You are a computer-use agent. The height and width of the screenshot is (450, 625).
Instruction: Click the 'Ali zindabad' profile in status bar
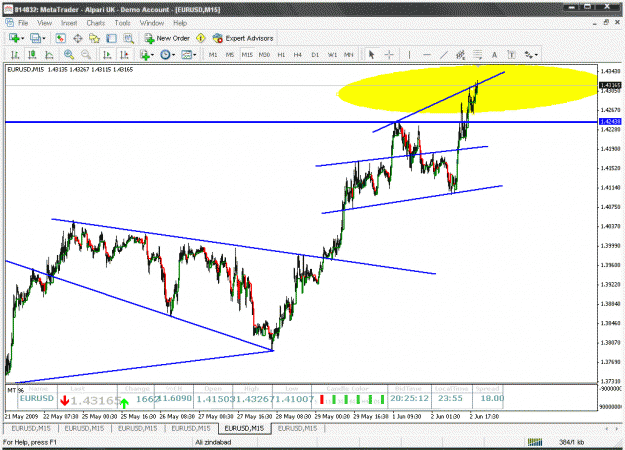click(213, 442)
